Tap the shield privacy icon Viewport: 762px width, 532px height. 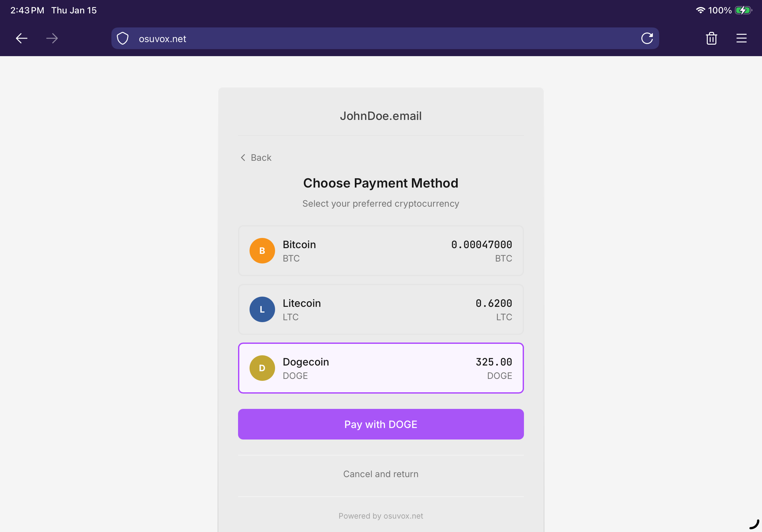click(x=123, y=39)
